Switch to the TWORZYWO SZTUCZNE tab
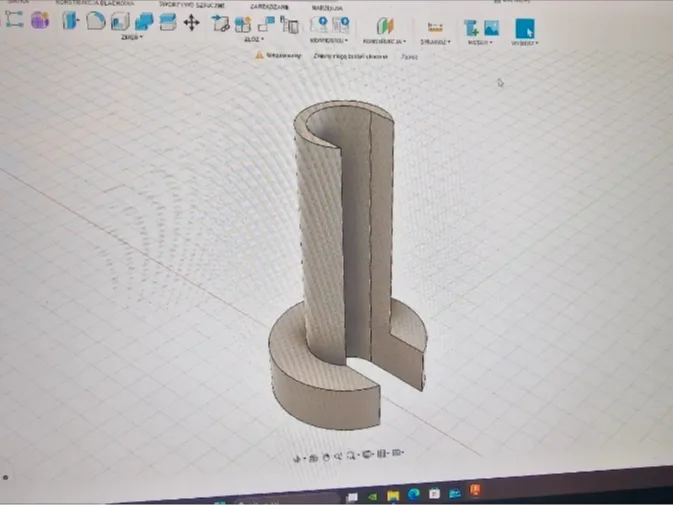The width and height of the screenshot is (673, 505). coord(192,5)
